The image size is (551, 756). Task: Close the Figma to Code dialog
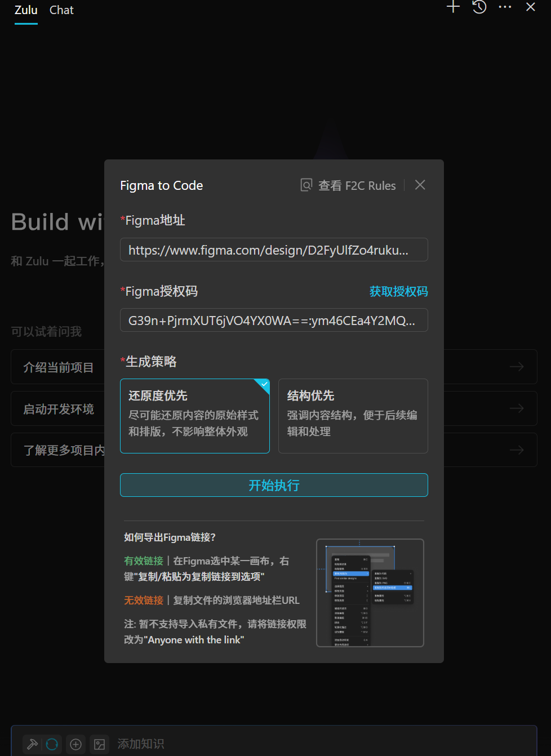(x=420, y=185)
